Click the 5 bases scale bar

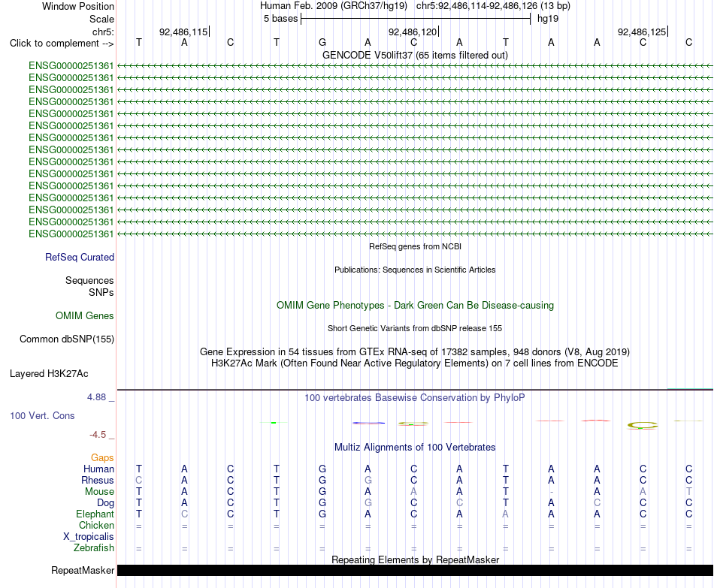coord(416,19)
